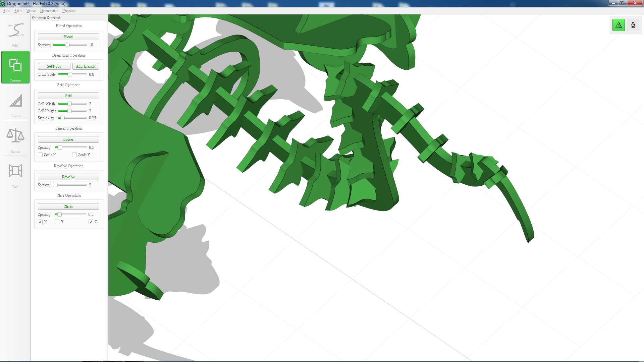Click the Revolve button

68,177
